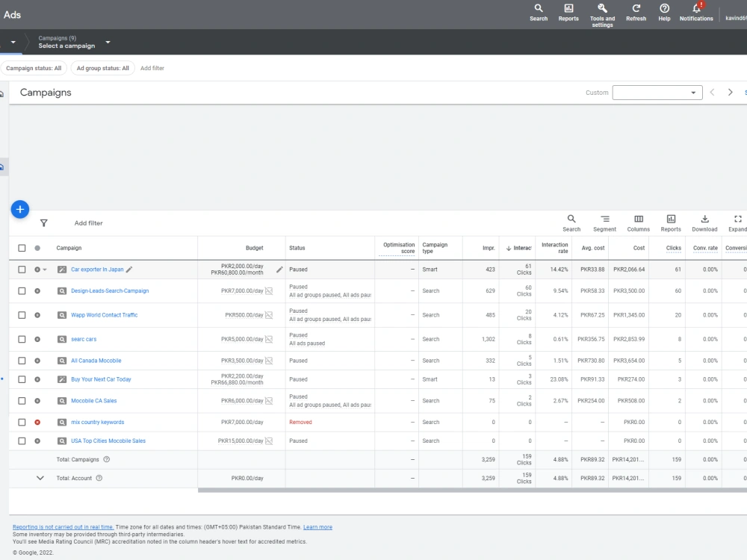Image resolution: width=747 pixels, height=560 pixels.
Task: Click smart campaign icon of Buy Your Next Car Today
Action: coord(62,379)
